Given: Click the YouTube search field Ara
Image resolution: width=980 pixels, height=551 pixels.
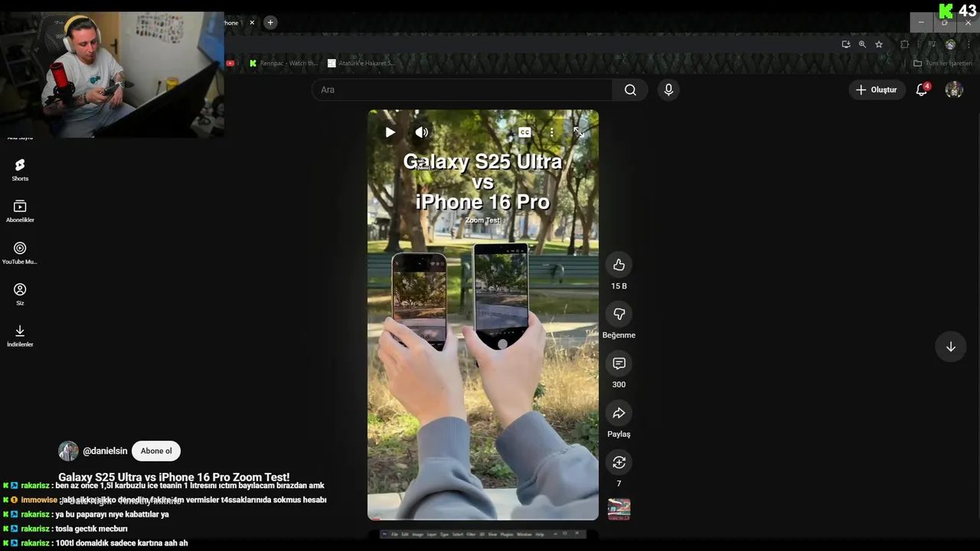Looking at the screenshot, I should 462,90.
